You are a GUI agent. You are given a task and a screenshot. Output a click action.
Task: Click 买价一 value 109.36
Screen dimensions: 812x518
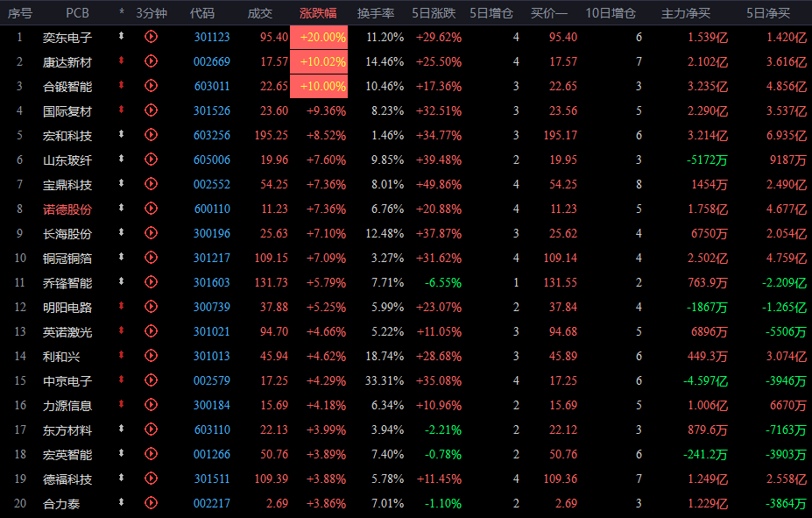click(x=561, y=479)
